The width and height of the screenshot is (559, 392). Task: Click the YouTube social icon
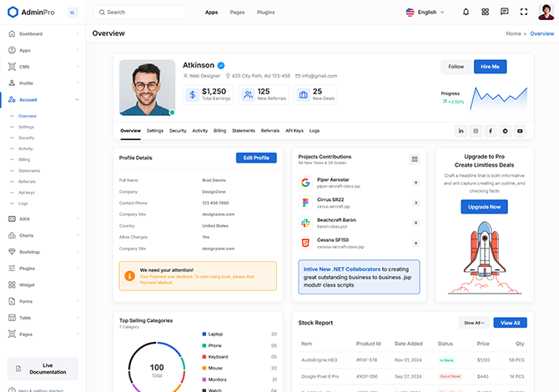520,131
